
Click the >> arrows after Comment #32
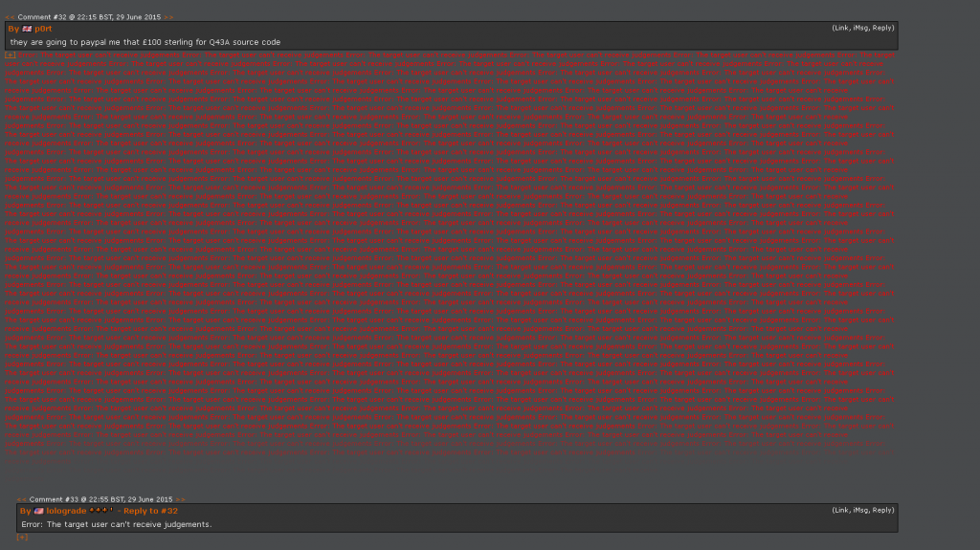point(169,17)
